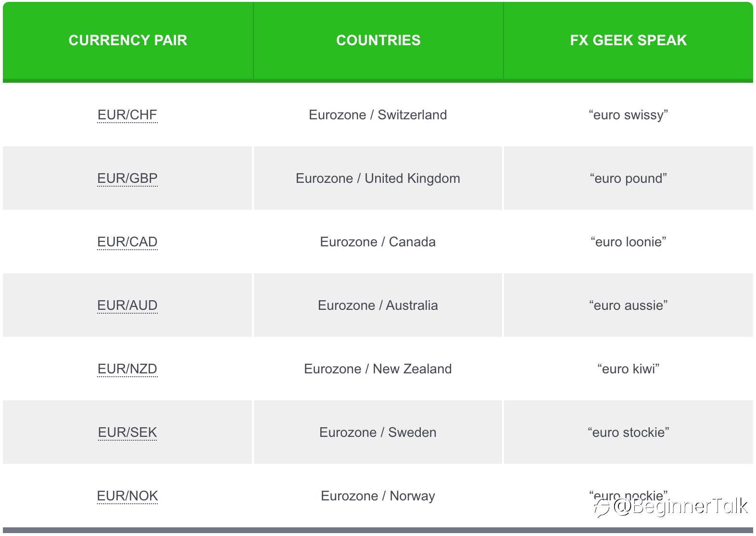Select the Eurozone / Norway cell
Viewport: 756px width, 536px height.
tap(378, 496)
